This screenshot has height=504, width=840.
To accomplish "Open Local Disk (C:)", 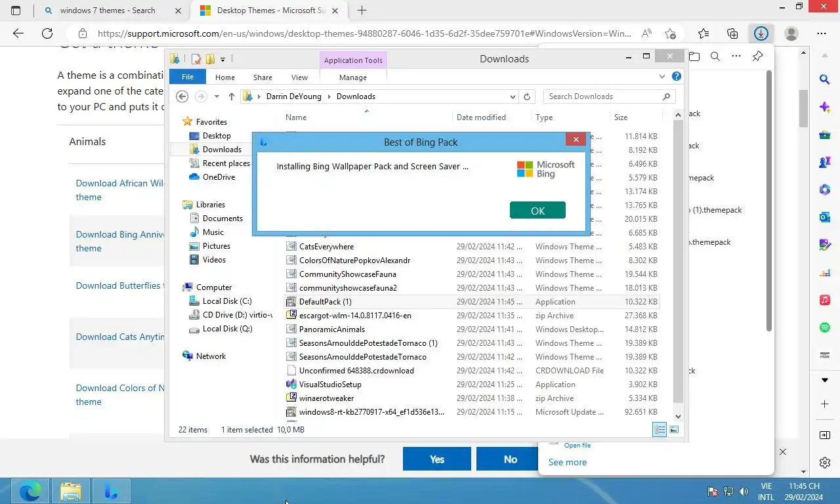I will tap(226, 301).
